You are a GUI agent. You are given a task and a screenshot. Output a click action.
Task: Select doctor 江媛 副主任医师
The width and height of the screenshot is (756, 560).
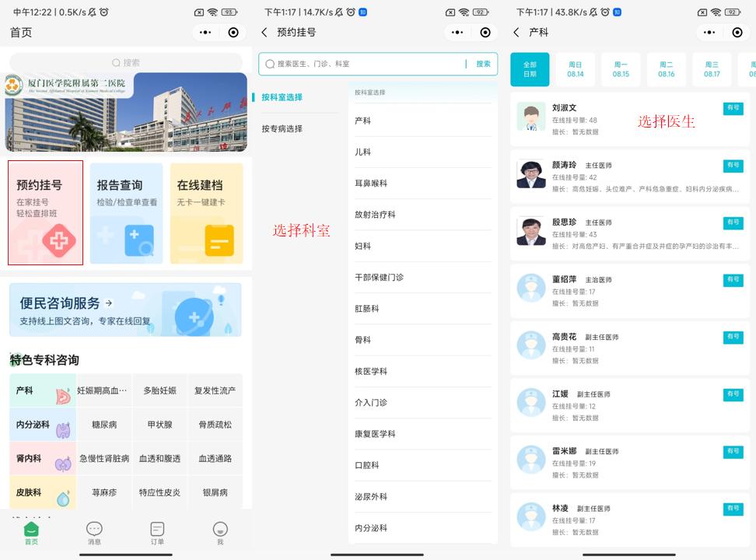[630, 405]
